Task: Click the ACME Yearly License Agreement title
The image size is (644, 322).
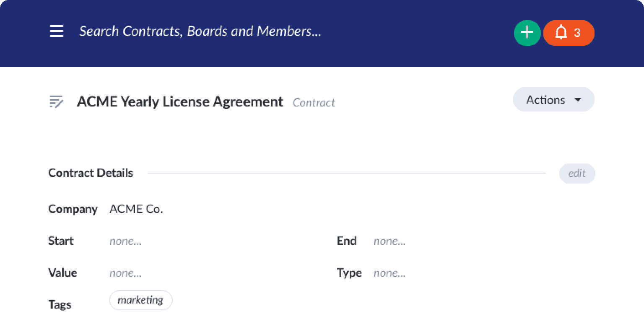Action: [x=179, y=101]
